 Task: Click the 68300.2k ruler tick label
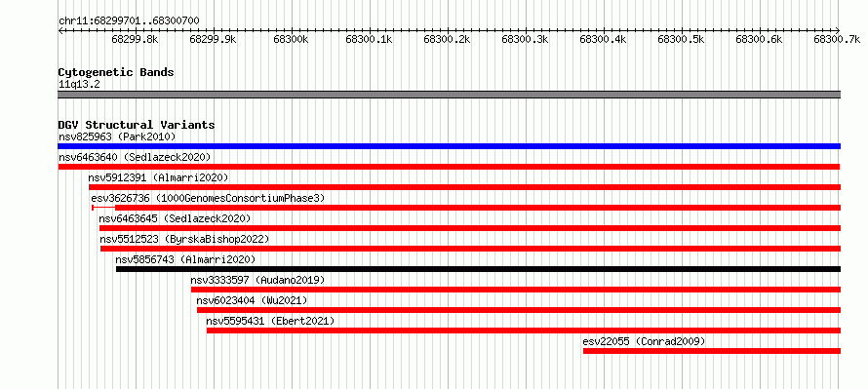448,39
